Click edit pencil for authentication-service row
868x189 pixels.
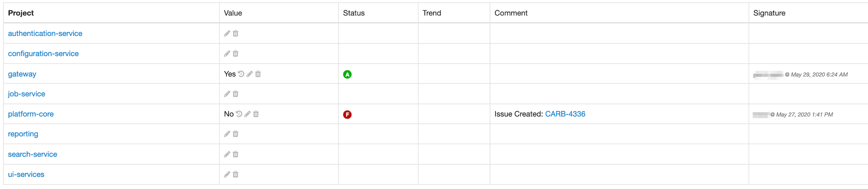pyautogui.click(x=227, y=33)
